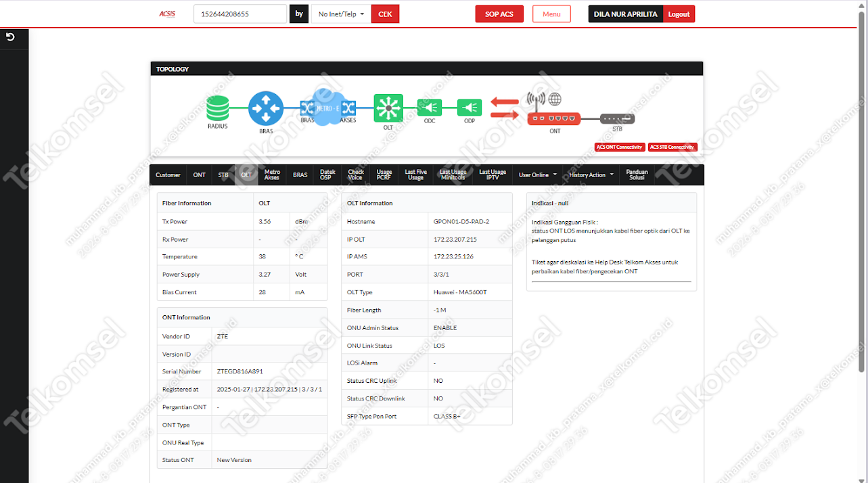
Task: Click the ODP splitter icon
Action: click(x=470, y=108)
